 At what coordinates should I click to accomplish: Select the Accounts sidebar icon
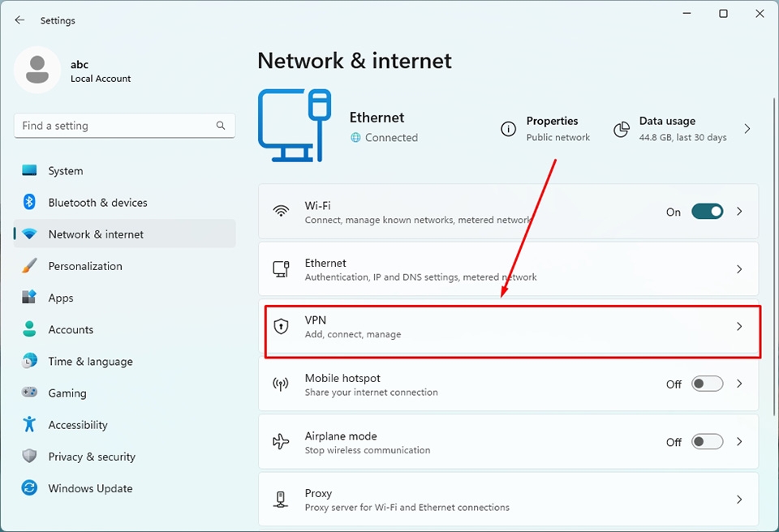[28, 329]
